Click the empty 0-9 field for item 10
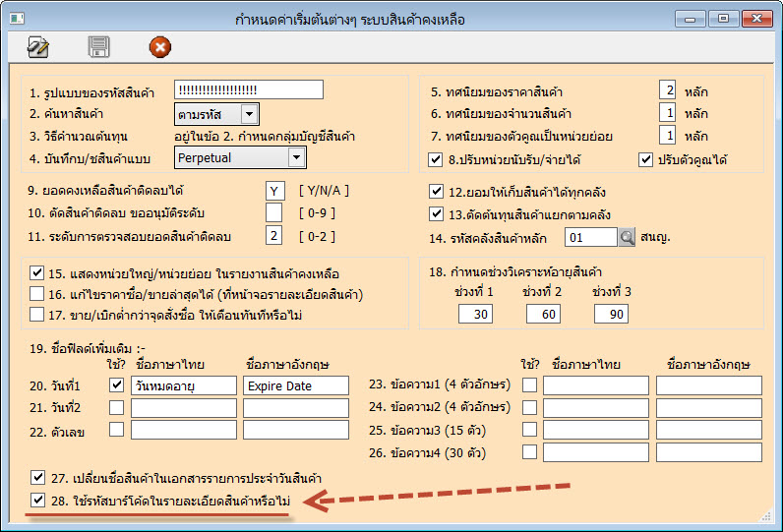This screenshot has width=783, height=532. pos(273,212)
